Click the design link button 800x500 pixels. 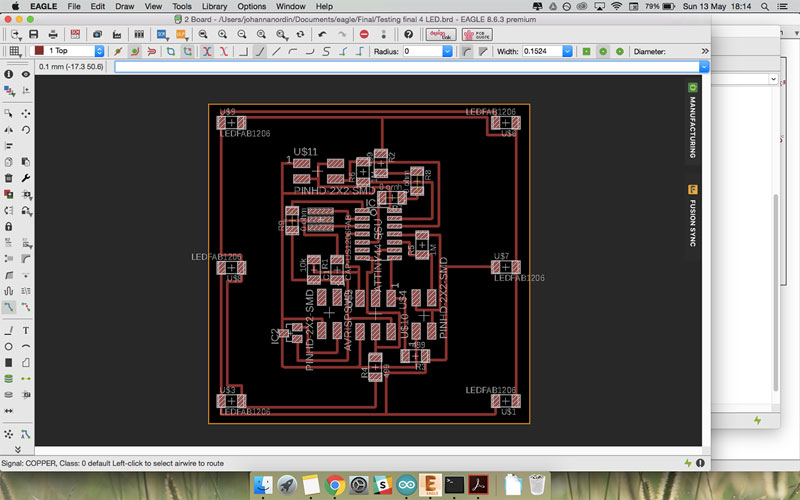tap(441, 35)
